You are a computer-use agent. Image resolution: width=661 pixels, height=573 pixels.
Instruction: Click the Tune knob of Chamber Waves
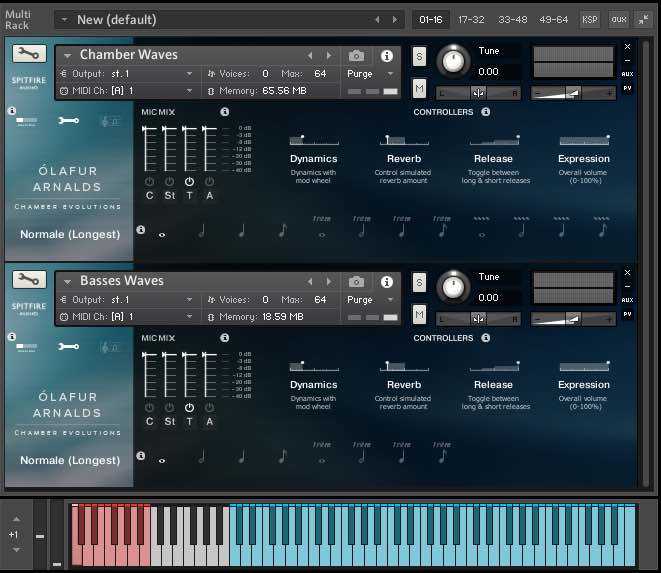pos(453,62)
